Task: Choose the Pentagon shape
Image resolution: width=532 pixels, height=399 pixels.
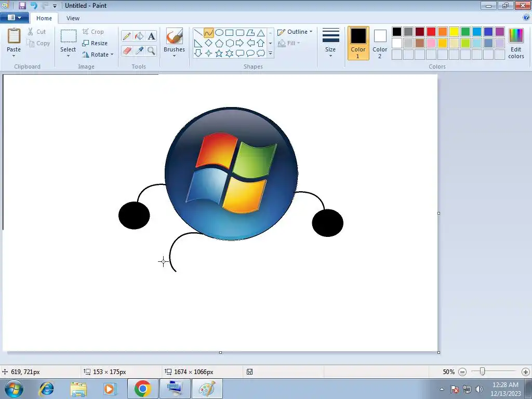Action: [219, 43]
